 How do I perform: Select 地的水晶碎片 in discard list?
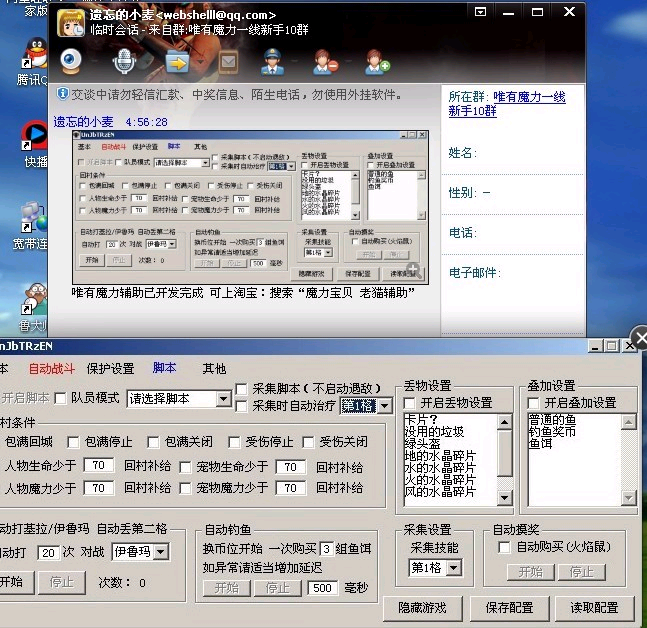pos(441,456)
